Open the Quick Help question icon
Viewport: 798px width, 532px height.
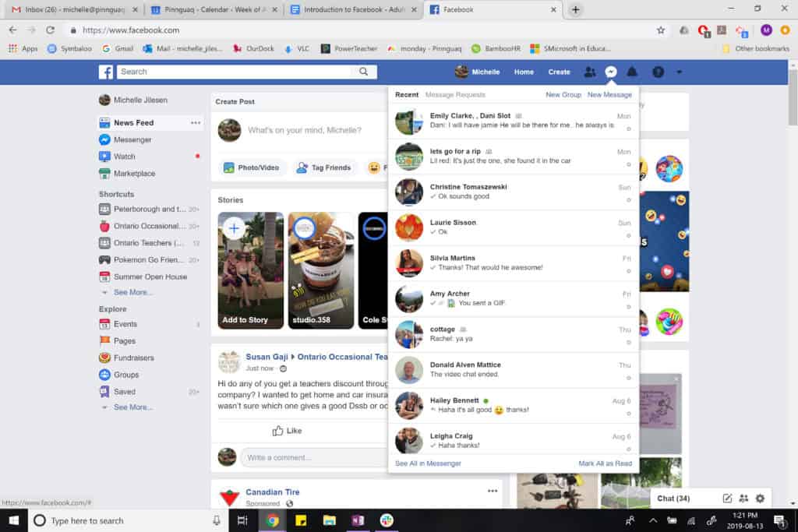[x=658, y=72]
